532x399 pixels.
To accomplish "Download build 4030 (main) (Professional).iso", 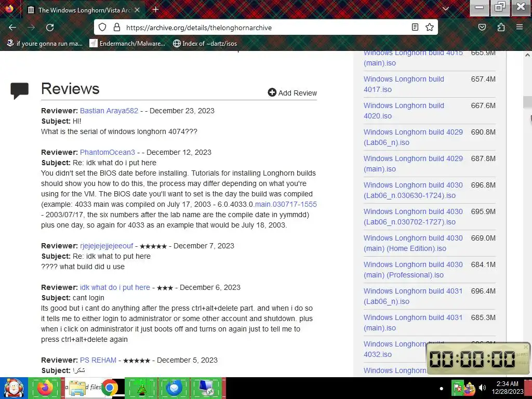I will pos(413,270).
